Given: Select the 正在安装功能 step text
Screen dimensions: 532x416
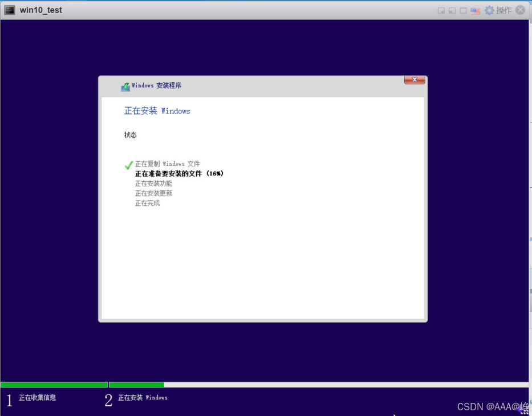Looking at the screenshot, I should (153, 183).
